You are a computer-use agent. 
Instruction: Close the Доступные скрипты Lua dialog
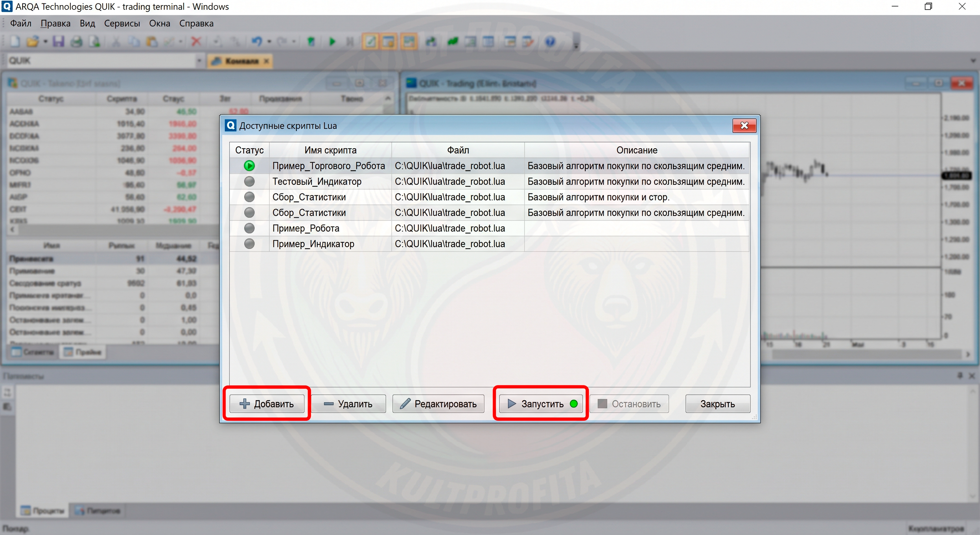pyautogui.click(x=744, y=125)
